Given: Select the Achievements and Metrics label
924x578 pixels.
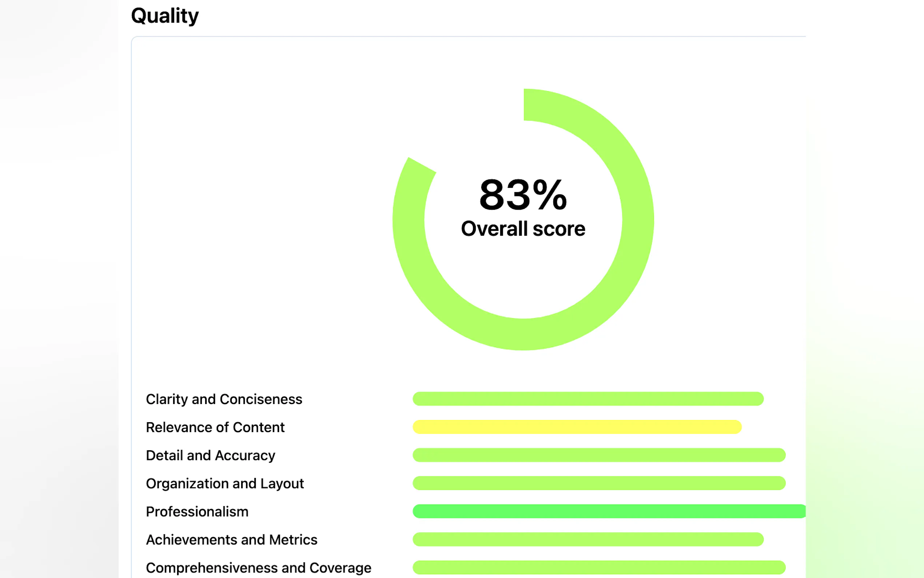Looking at the screenshot, I should (x=231, y=539).
